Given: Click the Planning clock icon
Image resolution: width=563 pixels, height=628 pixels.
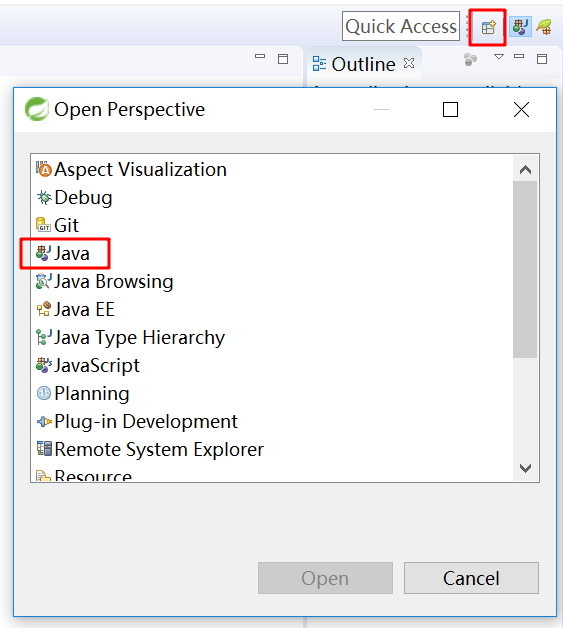Looking at the screenshot, I should pyautogui.click(x=44, y=393).
